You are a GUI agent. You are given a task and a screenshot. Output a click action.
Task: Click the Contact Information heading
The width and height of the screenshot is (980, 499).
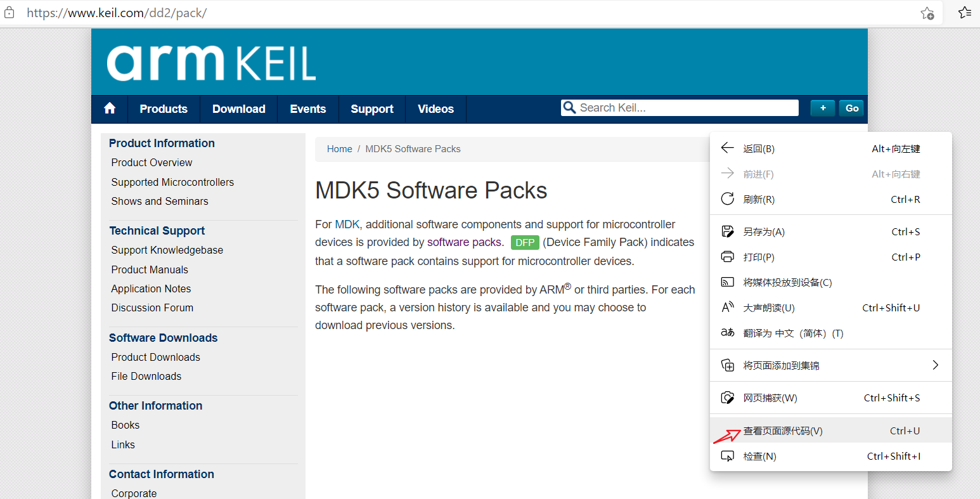[162, 474]
